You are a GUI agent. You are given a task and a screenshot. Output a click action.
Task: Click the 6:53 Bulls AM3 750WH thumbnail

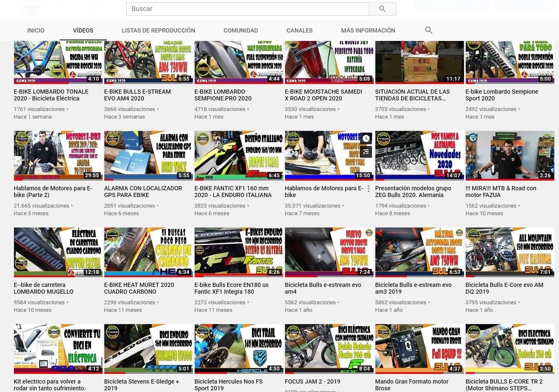(420, 252)
